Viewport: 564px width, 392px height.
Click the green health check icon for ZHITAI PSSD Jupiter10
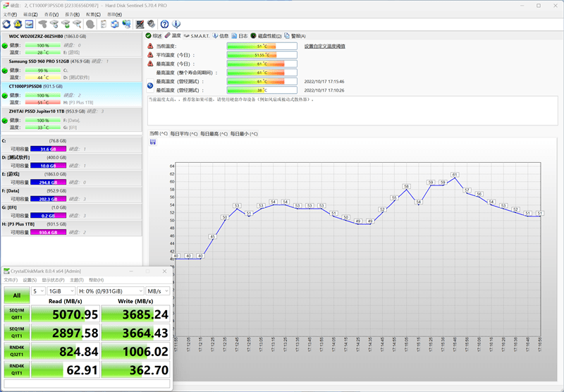(x=5, y=121)
